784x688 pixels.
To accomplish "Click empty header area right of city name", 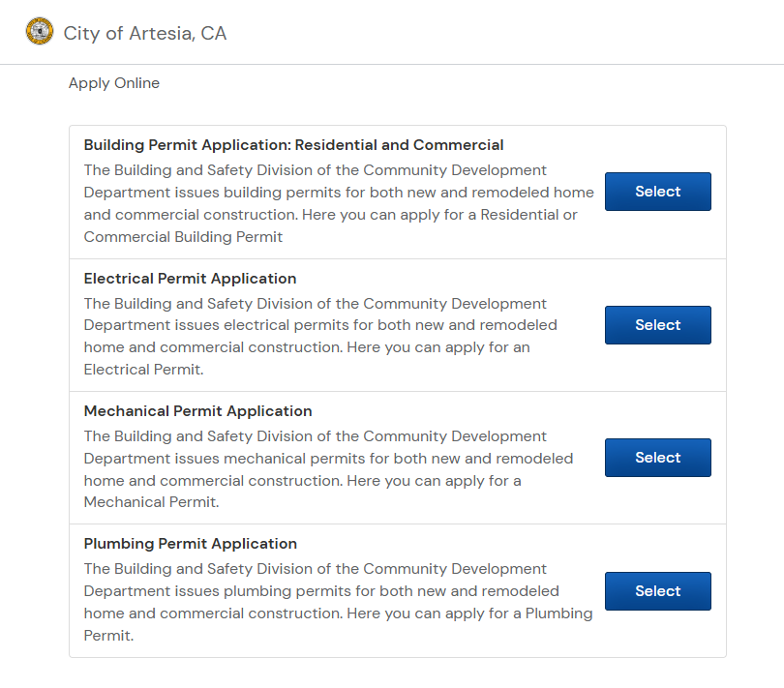I will pos(503,34).
